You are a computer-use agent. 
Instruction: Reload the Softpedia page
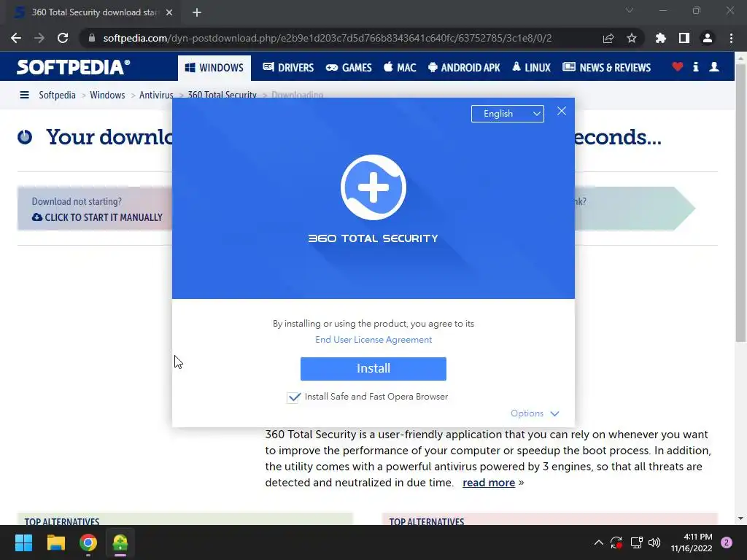click(x=63, y=38)
